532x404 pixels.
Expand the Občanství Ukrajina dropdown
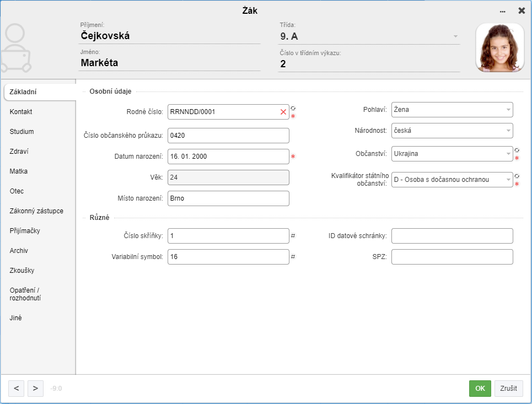click(452, 154)
